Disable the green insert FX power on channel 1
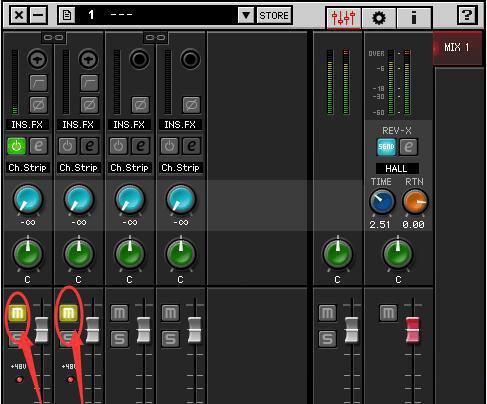 click(16, 146)
